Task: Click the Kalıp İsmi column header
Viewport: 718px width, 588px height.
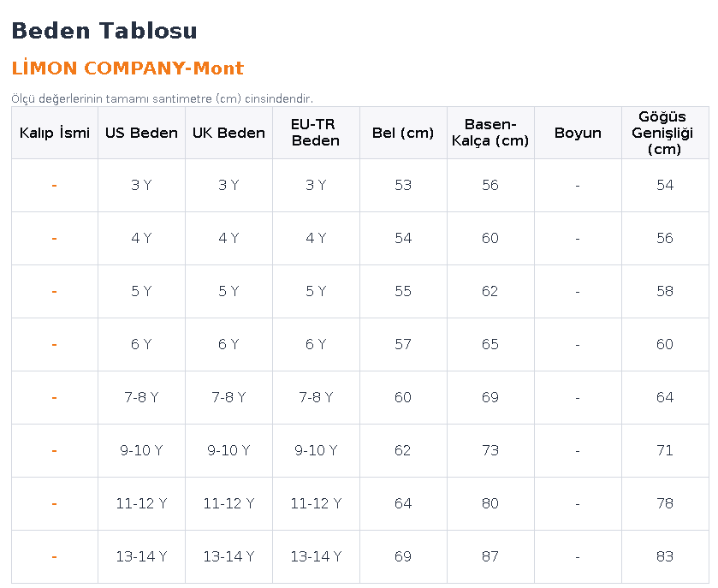Action: coord(55,133)
